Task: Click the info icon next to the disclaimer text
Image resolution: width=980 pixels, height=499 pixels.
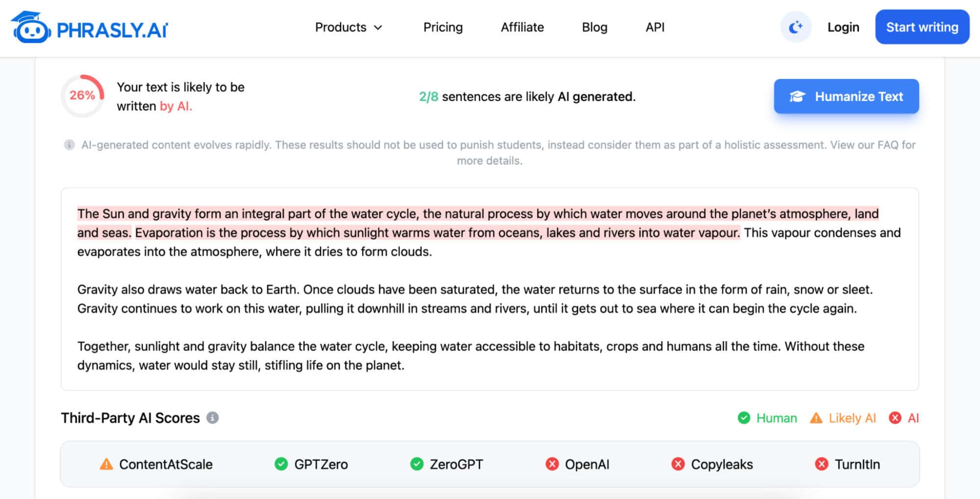Action: click(x=69, y=145)
